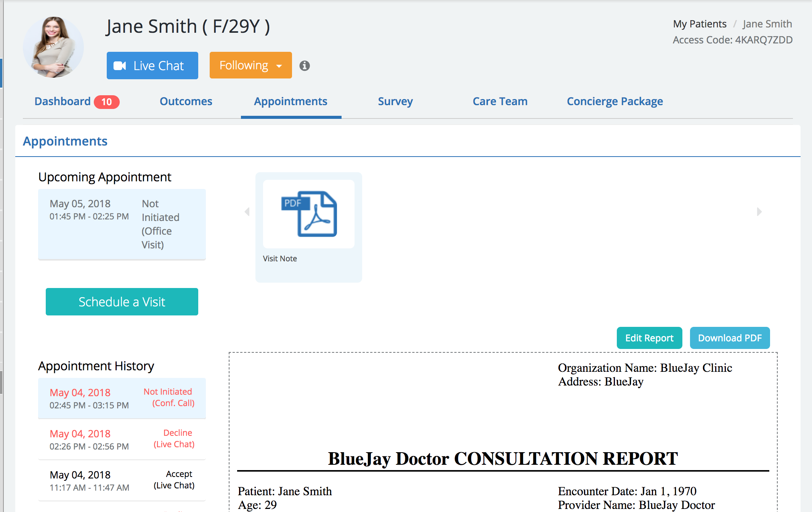Go to the Care Team tab
812x512 pixels.
(x=500, y=101)
